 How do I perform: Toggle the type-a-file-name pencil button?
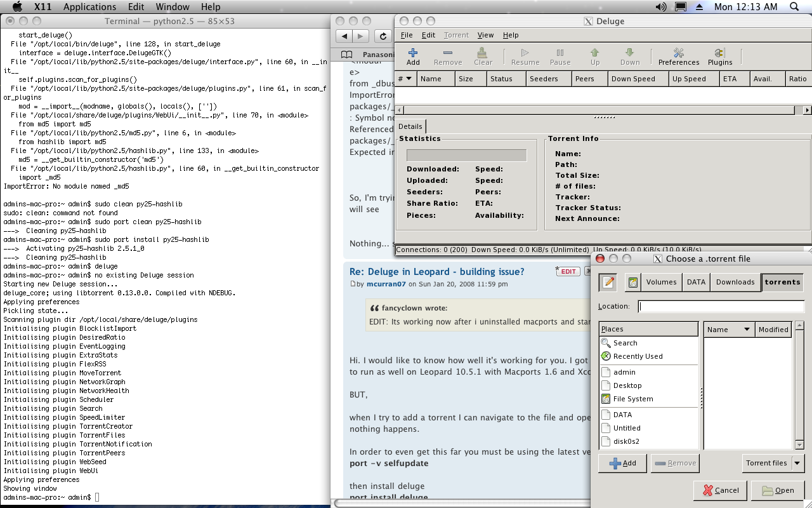click(608, 283)
